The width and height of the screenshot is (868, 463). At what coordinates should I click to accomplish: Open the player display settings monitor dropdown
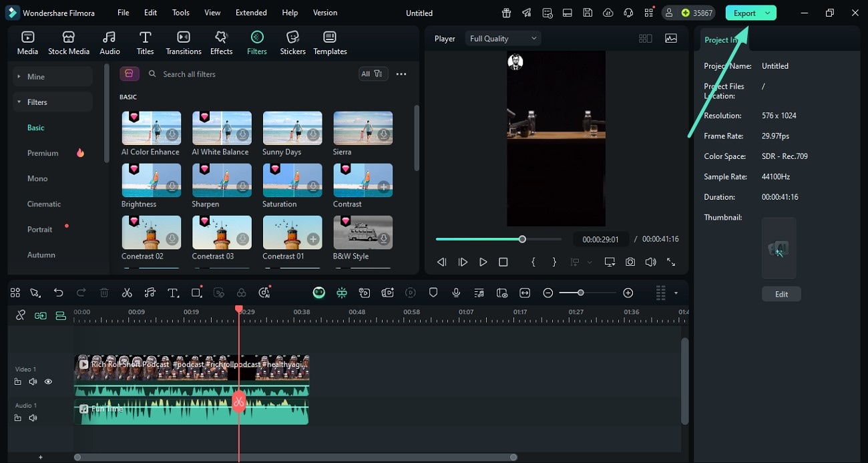pos(610,263)
